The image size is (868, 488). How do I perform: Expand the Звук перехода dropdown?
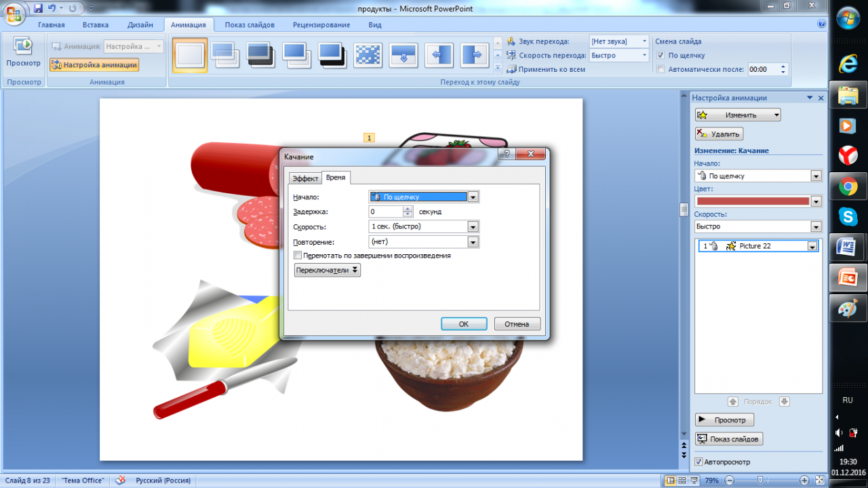(x=644, y=41)
